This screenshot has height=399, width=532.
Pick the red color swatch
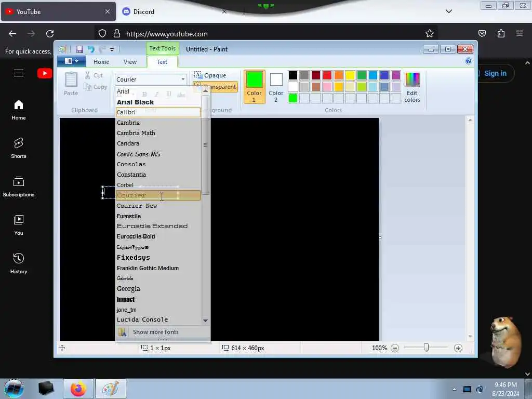pyautogui.click(x=327, y=75)
